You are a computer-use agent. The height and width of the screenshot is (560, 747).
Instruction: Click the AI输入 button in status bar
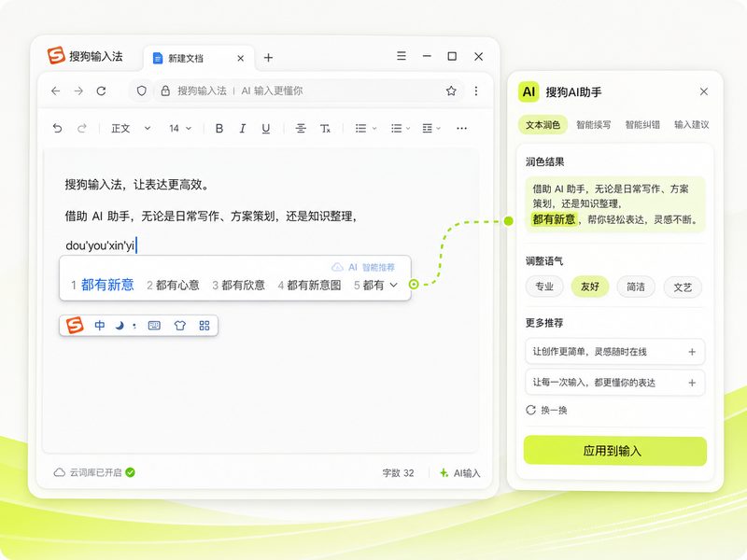click(459, 473)
